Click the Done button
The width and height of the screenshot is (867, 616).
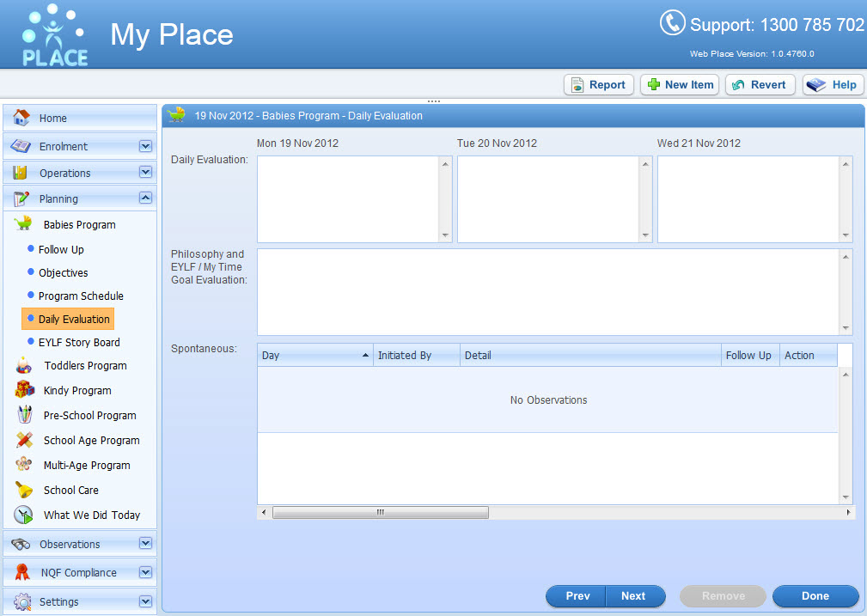(x=815, y=596)
